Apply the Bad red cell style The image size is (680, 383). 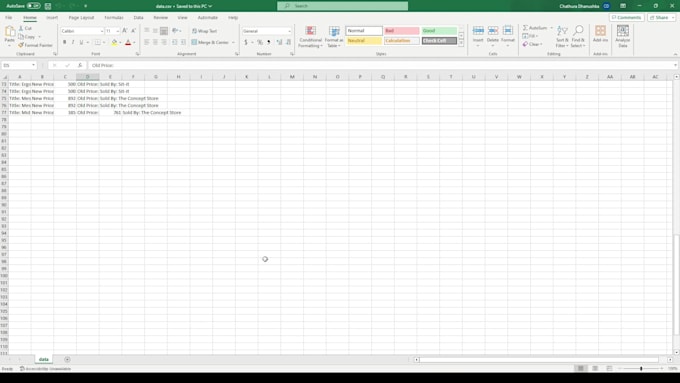[402, 31]
